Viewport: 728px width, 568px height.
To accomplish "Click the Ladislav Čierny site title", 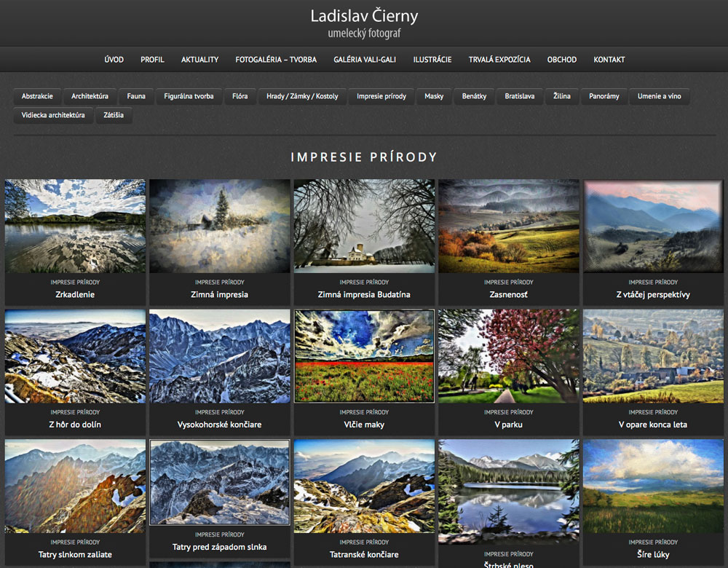I will 365,16.
